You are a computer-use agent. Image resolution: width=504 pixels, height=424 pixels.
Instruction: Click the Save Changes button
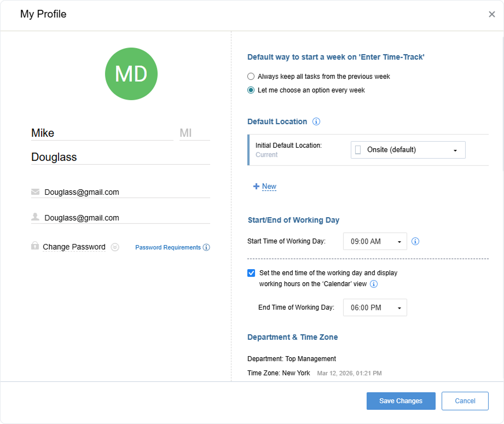pyautogui.click(x=401, y=400)
